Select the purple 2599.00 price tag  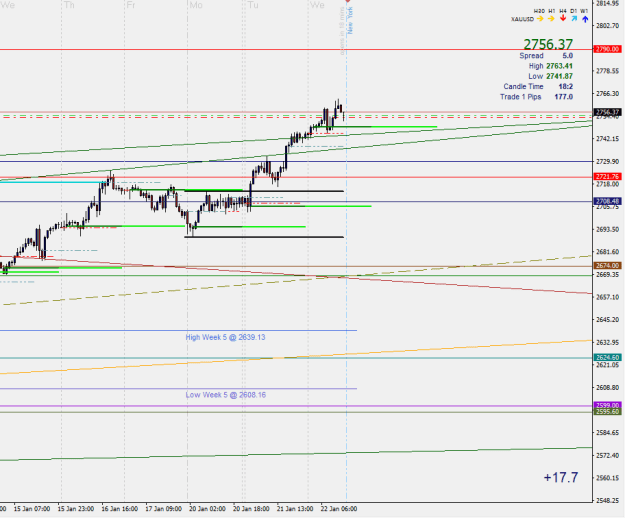point(607,405)
